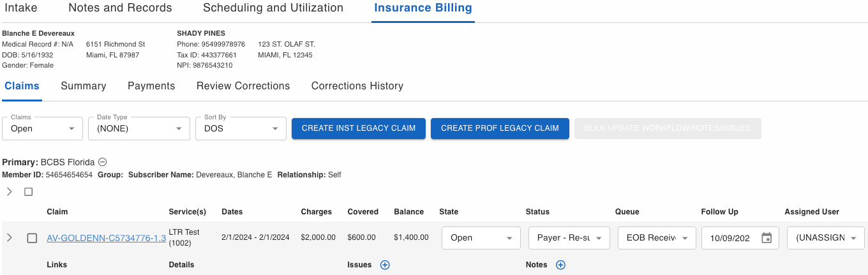Click the Follow Up date input field

coord(731,238)
